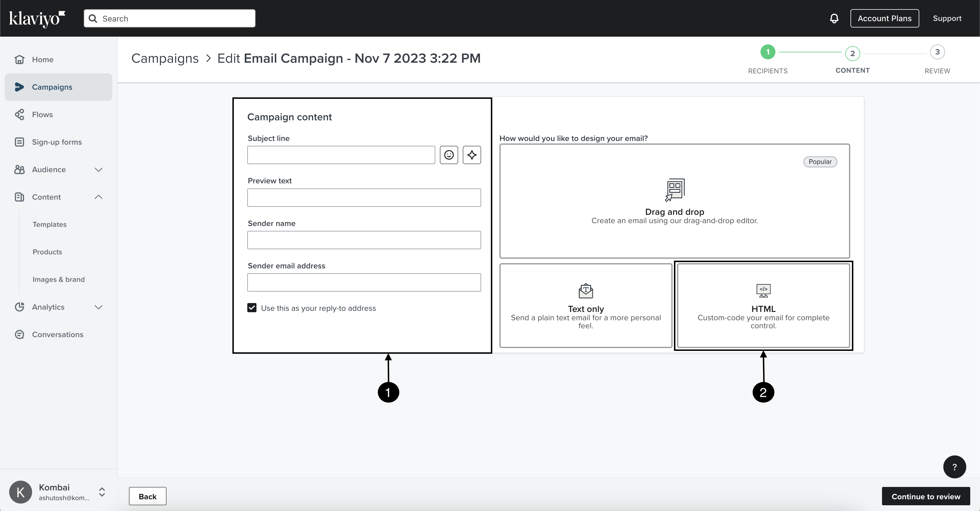Open Templates in the sidebar
This screenshot has width=980, height=511.
click(50, 224)
